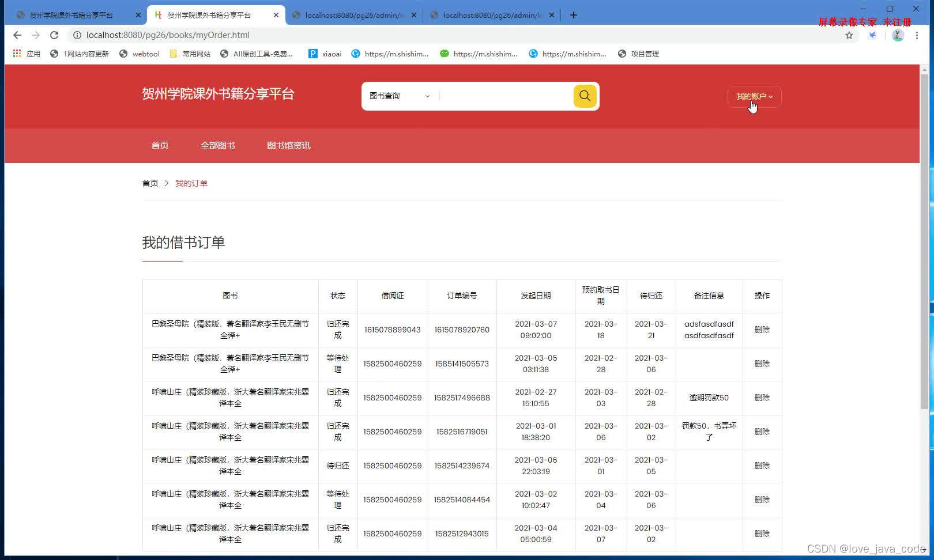Go to 首页 in the navigation bar
The width and height of the screenshot is (934, 560).
pyautogui.click(x=160, y=145)
